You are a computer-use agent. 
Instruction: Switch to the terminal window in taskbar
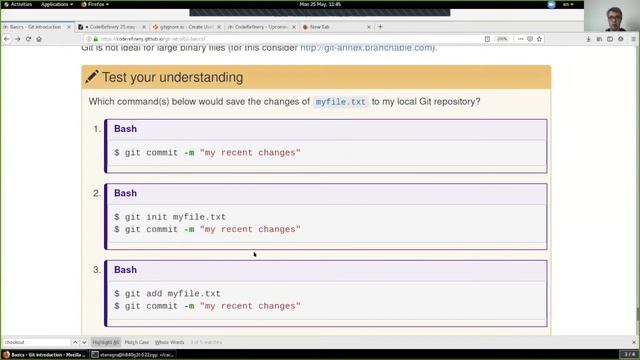point(133,355)
